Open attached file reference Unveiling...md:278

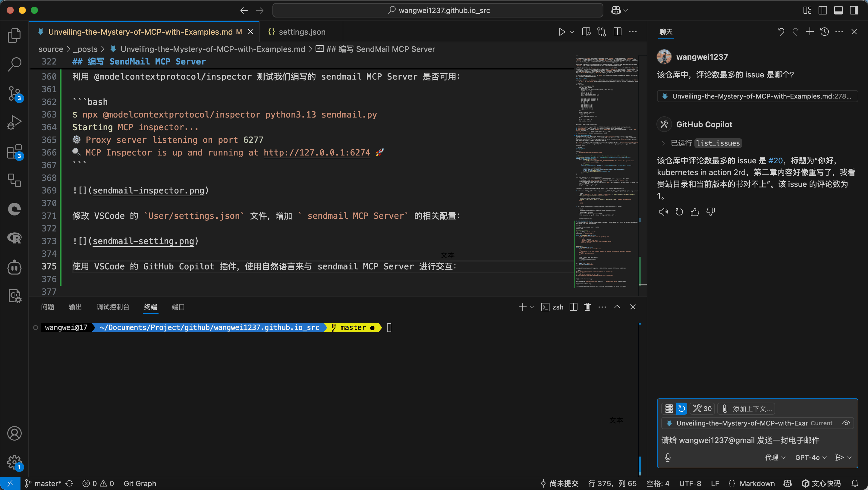point(757,96)
